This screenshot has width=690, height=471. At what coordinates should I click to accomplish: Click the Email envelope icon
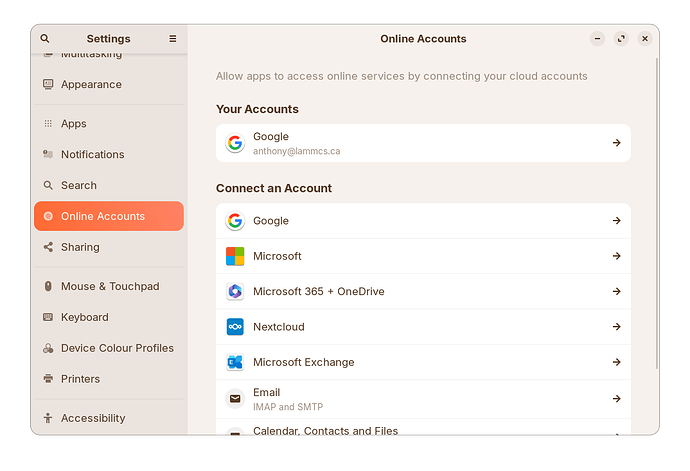pyautogui.click(x=235, y=398)
